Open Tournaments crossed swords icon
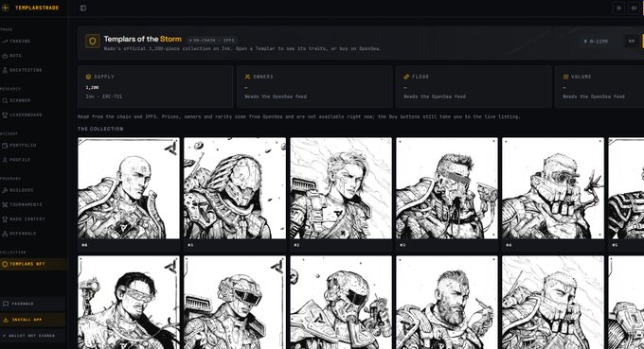Screen dimensions: 644x349 pos(5,204)
